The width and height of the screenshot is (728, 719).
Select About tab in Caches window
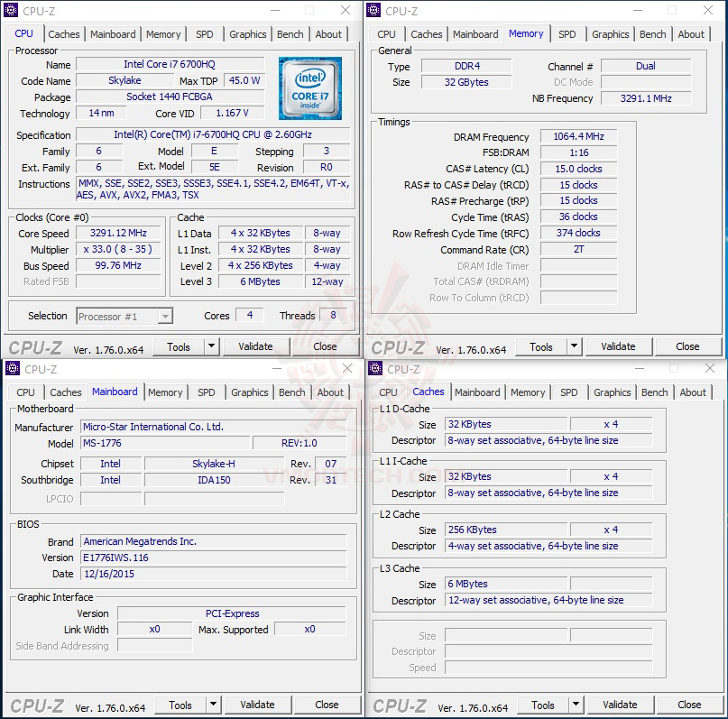click(x=693, y=392)
